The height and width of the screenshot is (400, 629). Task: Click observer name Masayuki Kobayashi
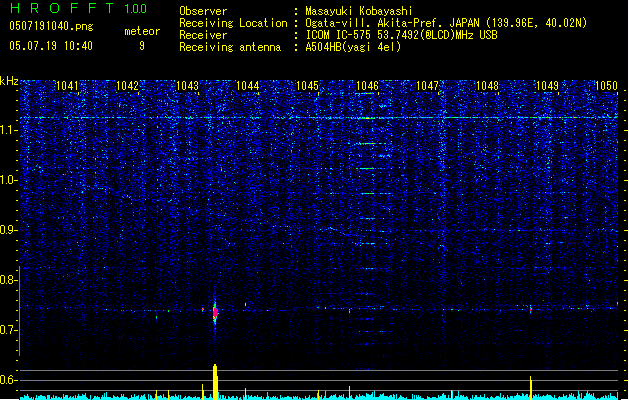359,11
